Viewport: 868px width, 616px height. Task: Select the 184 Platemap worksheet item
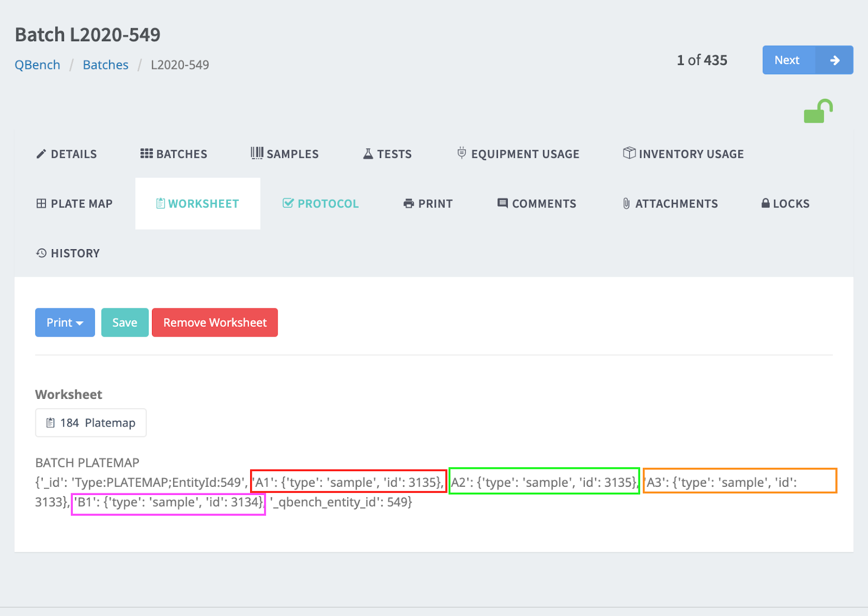(x=91, y=423)
